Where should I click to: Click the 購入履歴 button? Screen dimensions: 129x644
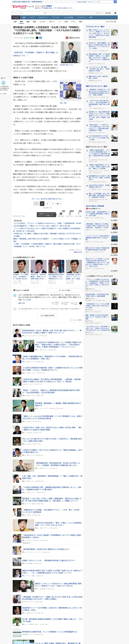click(108, 13)
